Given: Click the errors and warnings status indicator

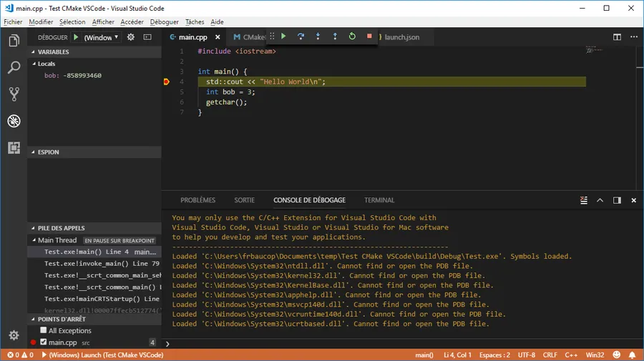Looking at the screenshot, I should click(20, 355).
